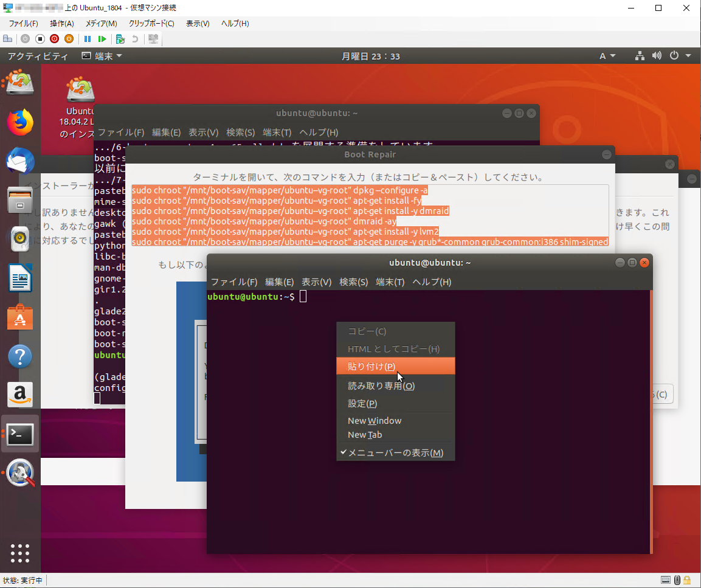The height and width of the screenshot is (588, 701).
Task: Select 貼り付け(P) in the context menu
Action: point(396,366)
